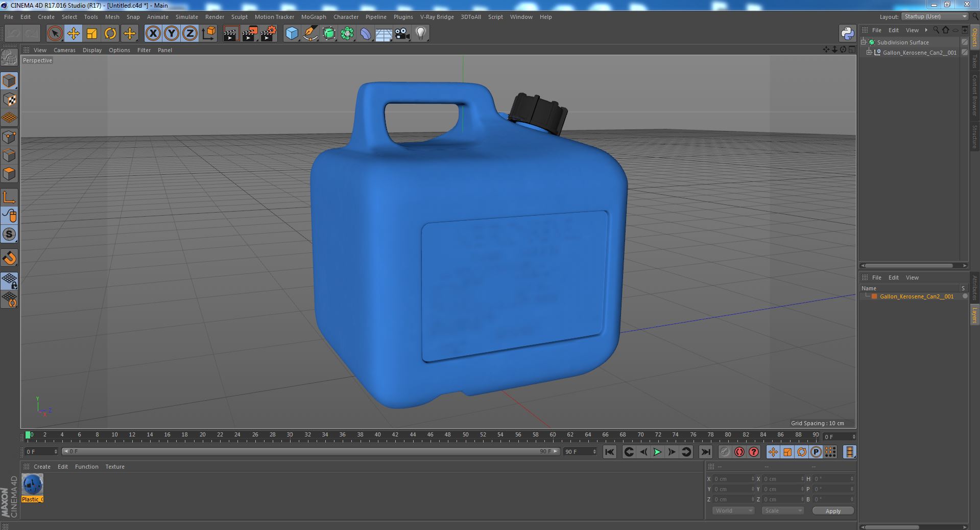
Task: Switch to Polygons mode in left sidebar
Action: [x=9, y=174]
